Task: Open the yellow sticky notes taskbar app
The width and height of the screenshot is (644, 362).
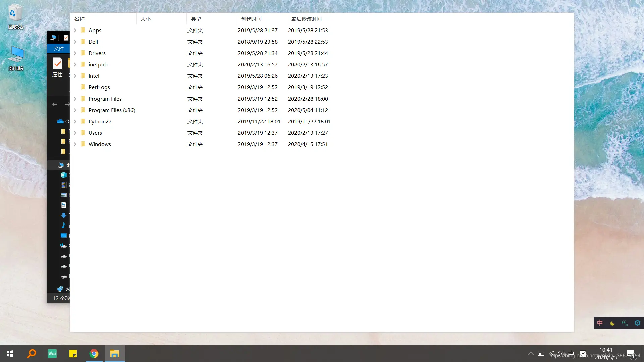Action: [73, 354]
